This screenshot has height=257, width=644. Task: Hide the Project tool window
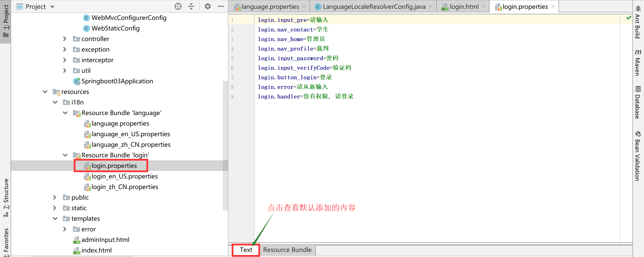pyautogui.click(x=221, y=6)
